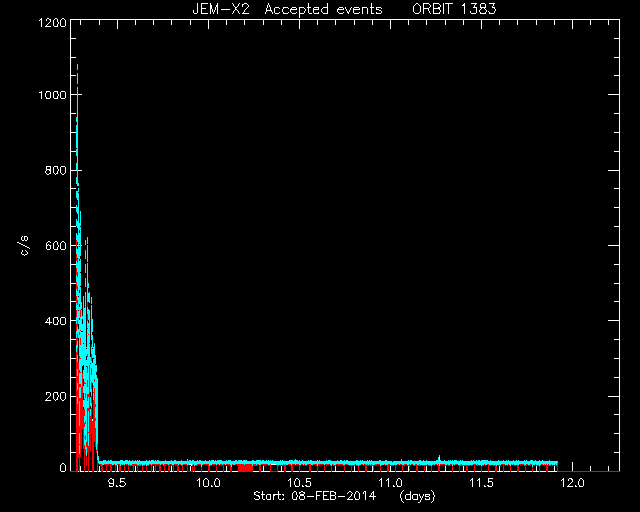Click the ORBIT 1383 title text
This screenshot has height=512, width=640.
click(454, 9)
